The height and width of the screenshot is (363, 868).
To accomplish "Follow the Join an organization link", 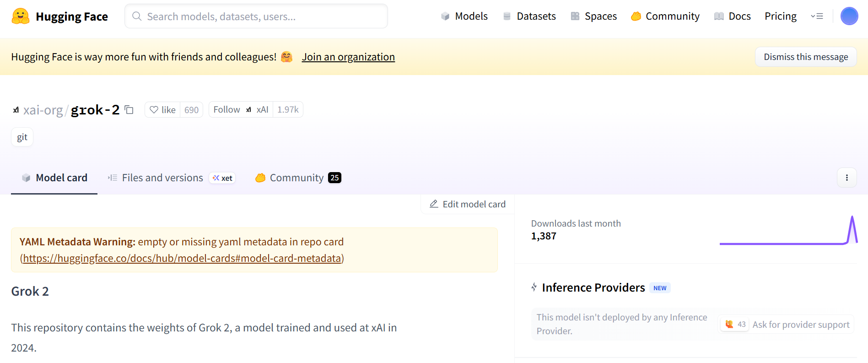I will [348, 57].
